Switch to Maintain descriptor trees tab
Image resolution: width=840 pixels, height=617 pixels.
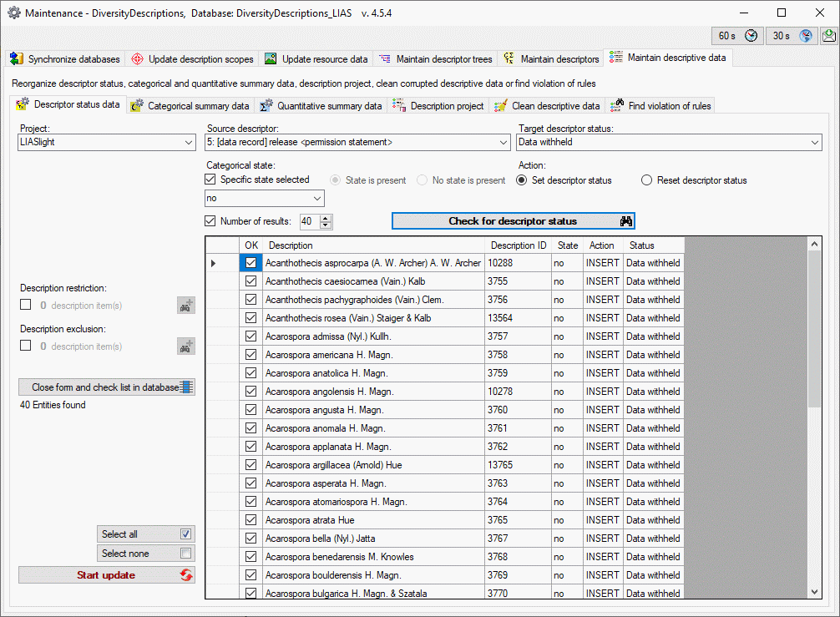pos(437,59)
